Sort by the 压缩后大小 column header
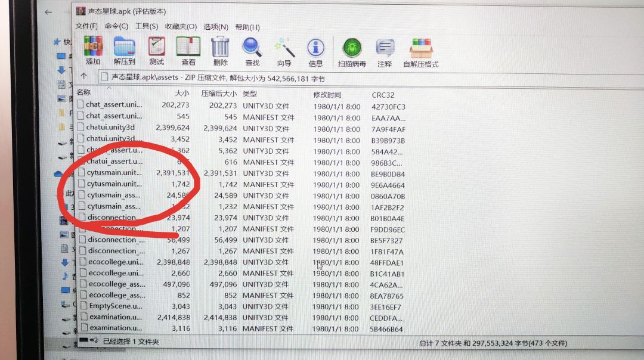This screenshot has width=644, height=360. [218, 94]
